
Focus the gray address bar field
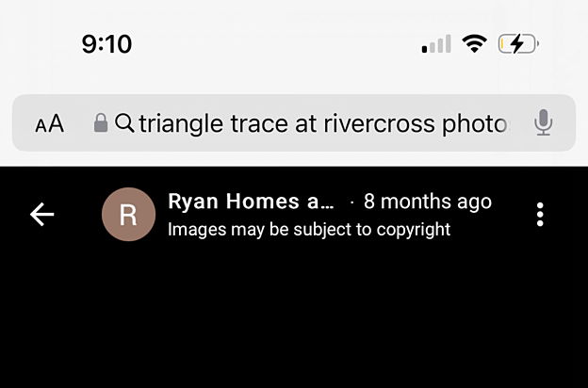click(294, 123)
